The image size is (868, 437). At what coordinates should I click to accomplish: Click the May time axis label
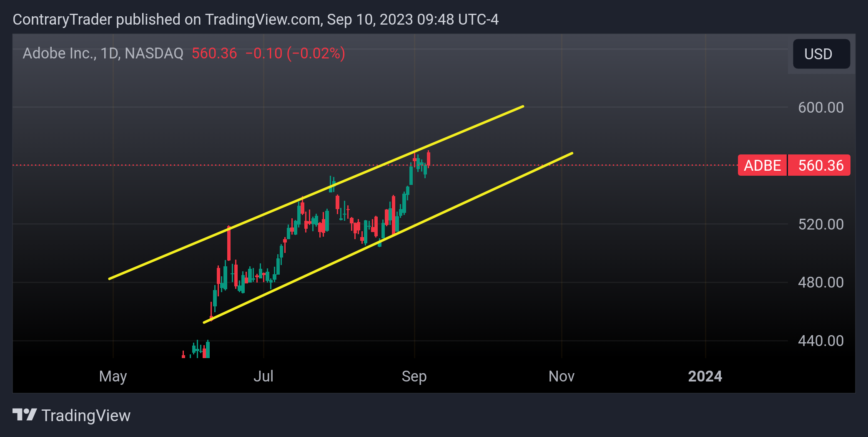coord(113,376)
